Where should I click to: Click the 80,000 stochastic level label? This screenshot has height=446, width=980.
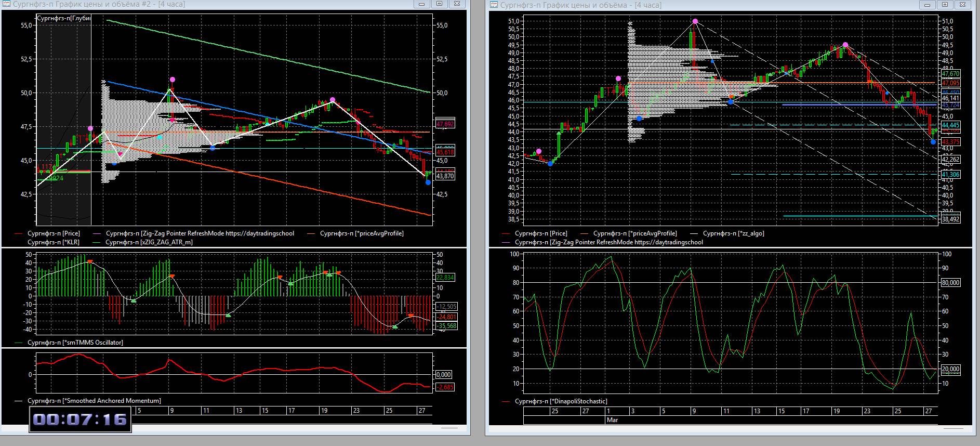950,283
